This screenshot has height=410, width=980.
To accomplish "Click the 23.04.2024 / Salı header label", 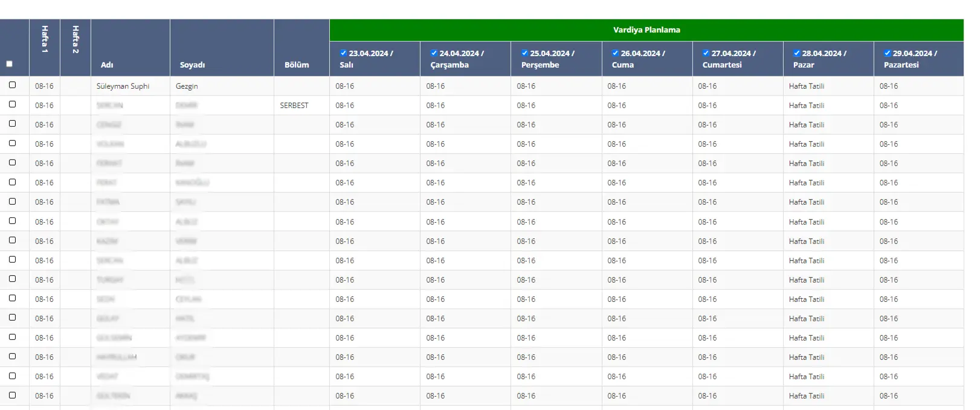I will click(366, 59).
